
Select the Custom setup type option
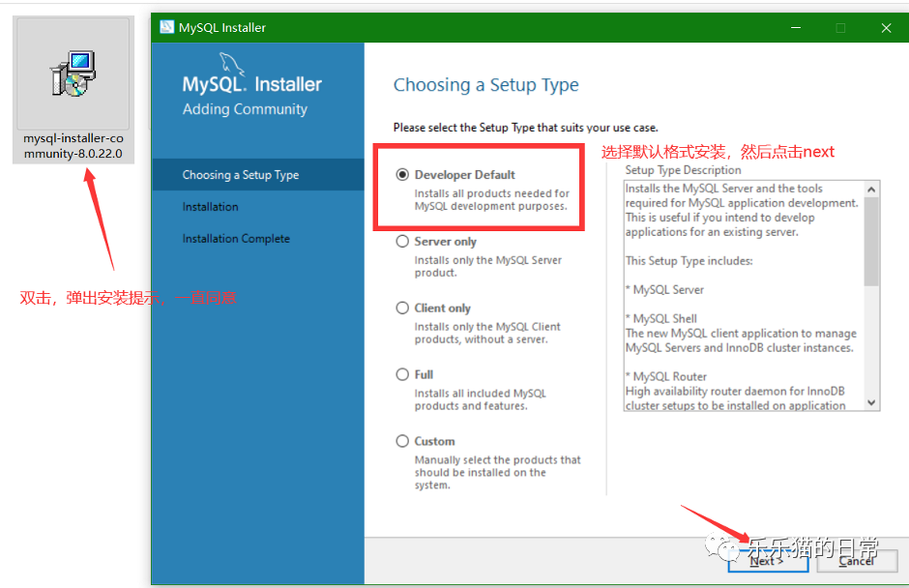(402, 441)
